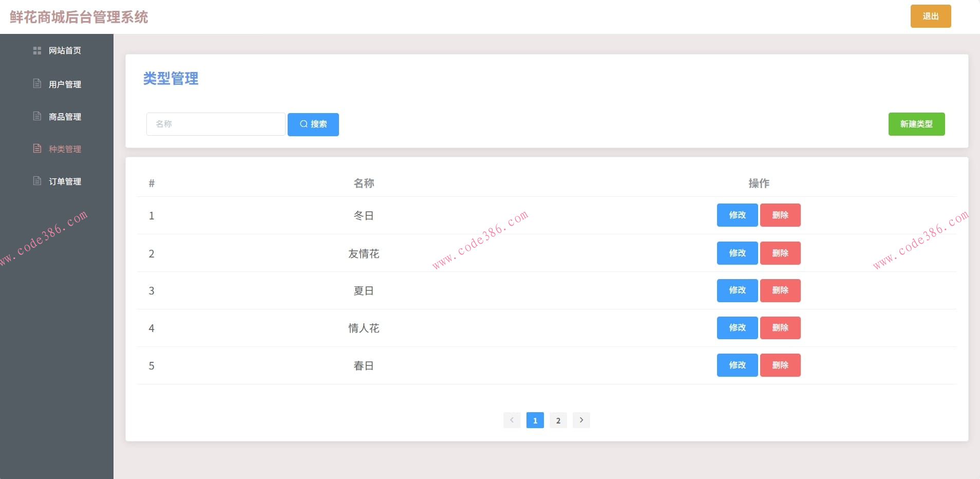
Task: Delete the 冬日 type row
Action: coord(780,215)
